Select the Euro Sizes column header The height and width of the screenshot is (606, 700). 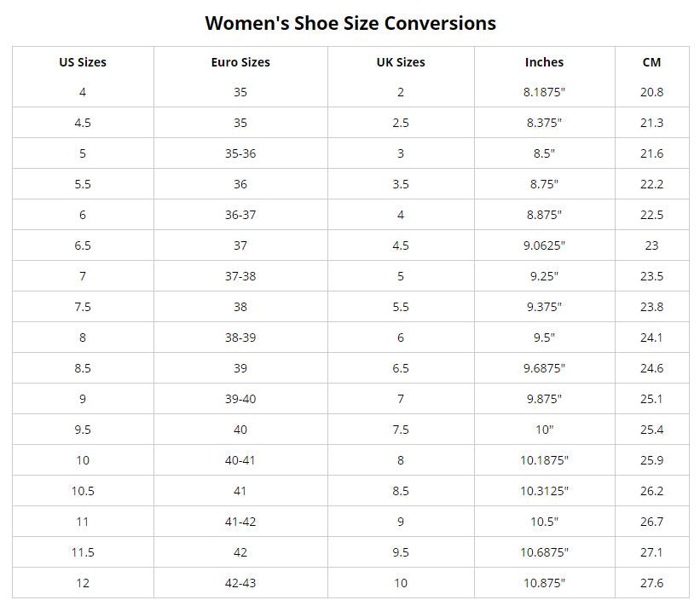pyautogui.click(x=240, y=62)
